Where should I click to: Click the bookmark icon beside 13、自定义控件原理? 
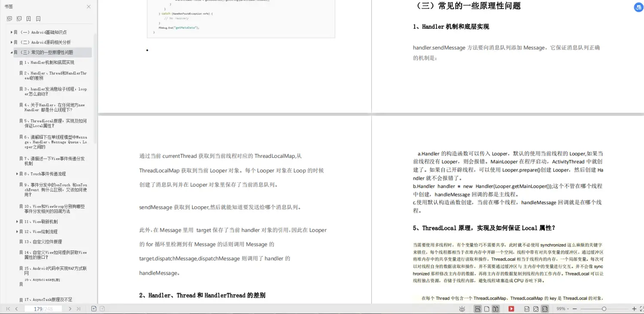[x=21, y=242]
